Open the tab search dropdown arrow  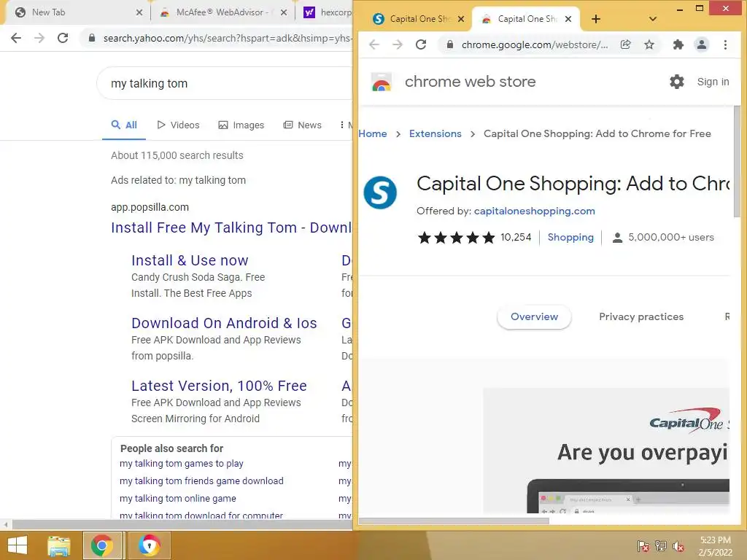click(x=653, y=19)
